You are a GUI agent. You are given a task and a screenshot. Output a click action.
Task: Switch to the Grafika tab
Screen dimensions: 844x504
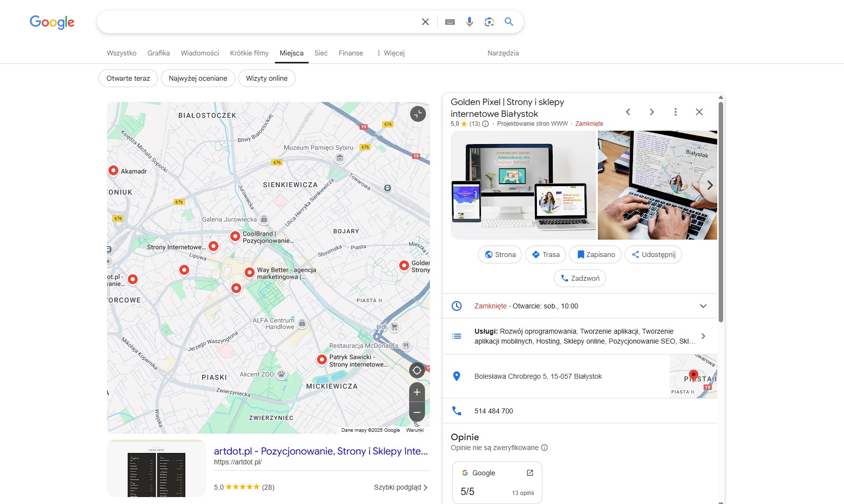click(158, 53)
